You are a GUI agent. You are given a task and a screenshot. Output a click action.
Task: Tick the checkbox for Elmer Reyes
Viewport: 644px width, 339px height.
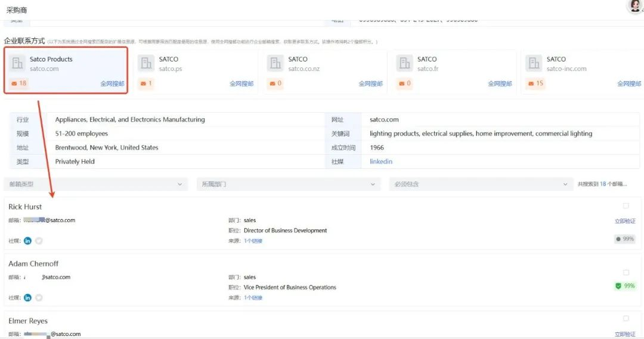tap(626, 319)
